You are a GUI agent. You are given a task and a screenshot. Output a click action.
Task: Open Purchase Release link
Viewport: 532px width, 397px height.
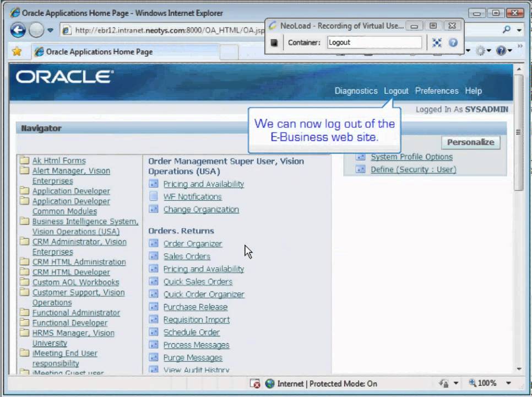(196, 307)
